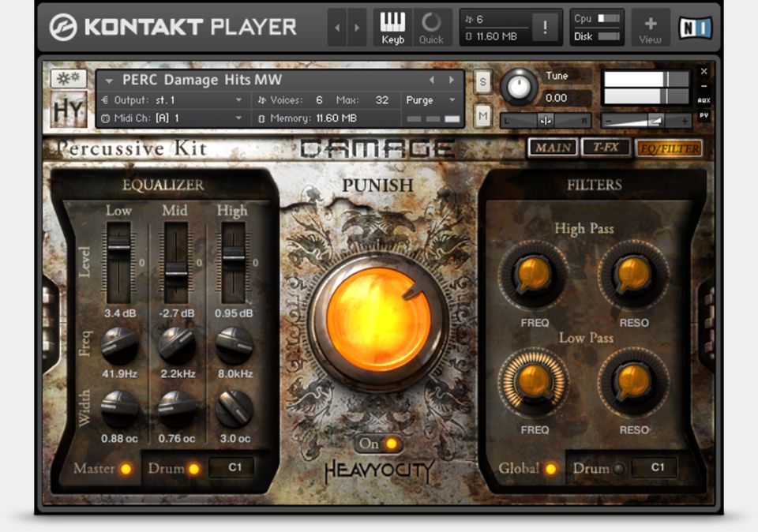Viewport: 758px width, 532px height.
Task: Open instrument options snowflake icon
Action: (x=68, y=79)
